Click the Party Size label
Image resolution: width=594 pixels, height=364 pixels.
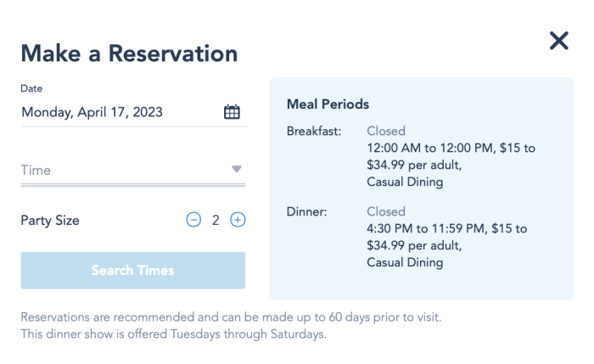pos(50,221)
